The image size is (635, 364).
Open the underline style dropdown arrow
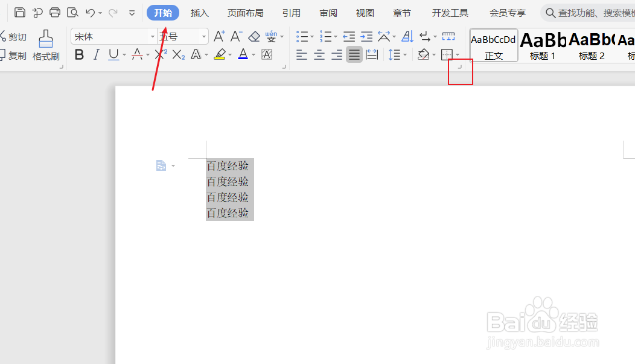click(124, 55)
